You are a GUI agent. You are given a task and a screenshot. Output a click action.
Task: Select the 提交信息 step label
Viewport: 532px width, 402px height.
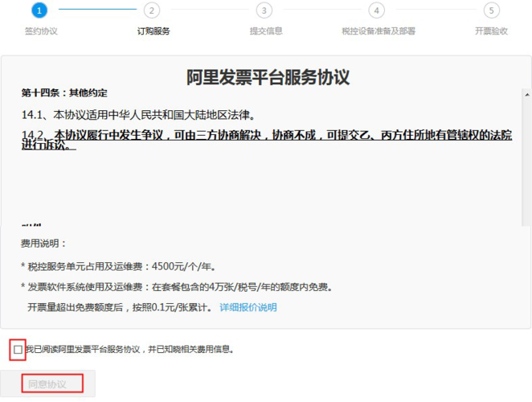(265, 31)
